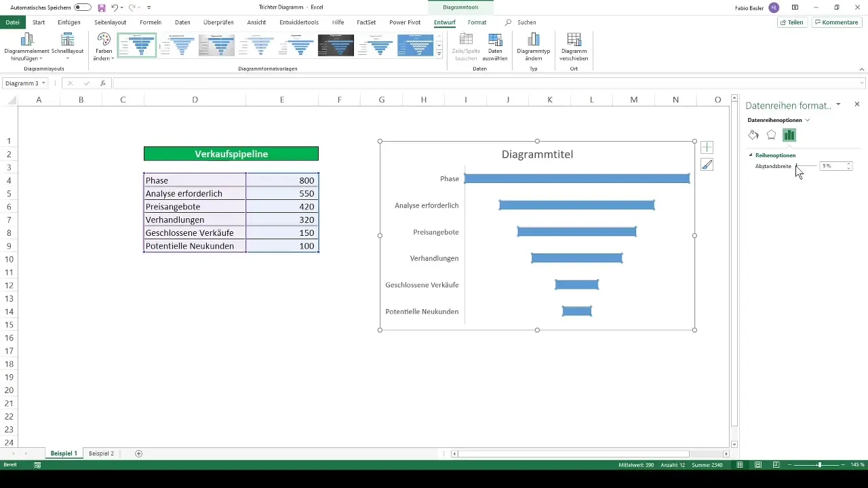Image resolution: width=868 pixels, height=488 pixels.
Task: Switch to Page Layout view
Action: pos(758,465)
